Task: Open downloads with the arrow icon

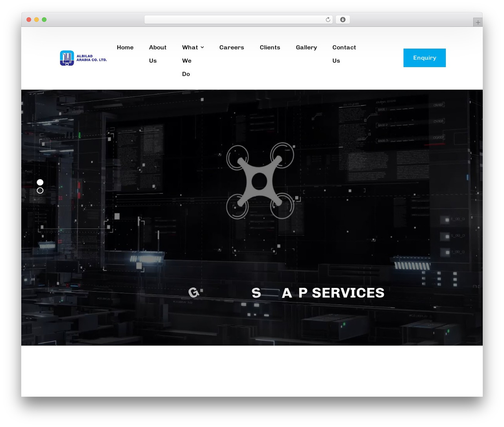Action: [x=343, y=20]
